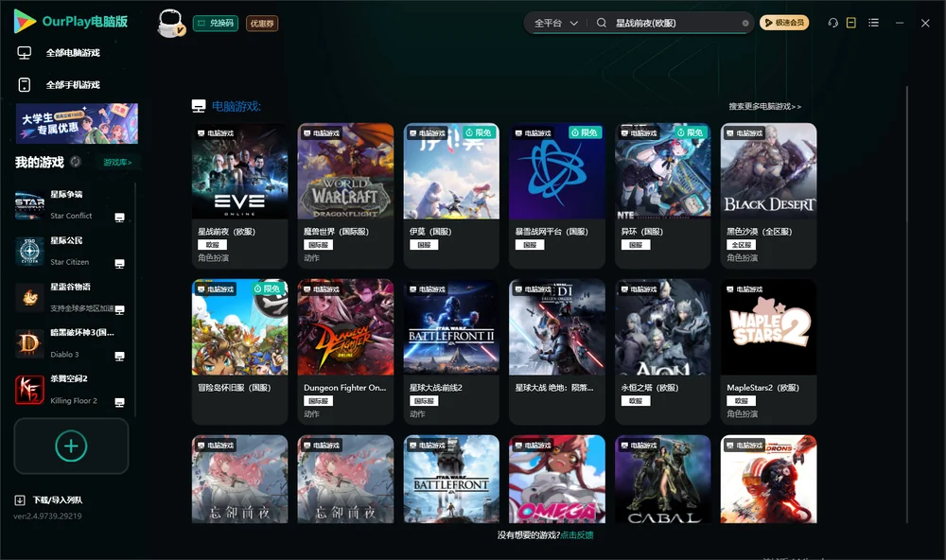This screenshot has width=946, height=560.
Task: Open the 黑色沙漠 (全区服) Black Desert card
Action: 768,196
